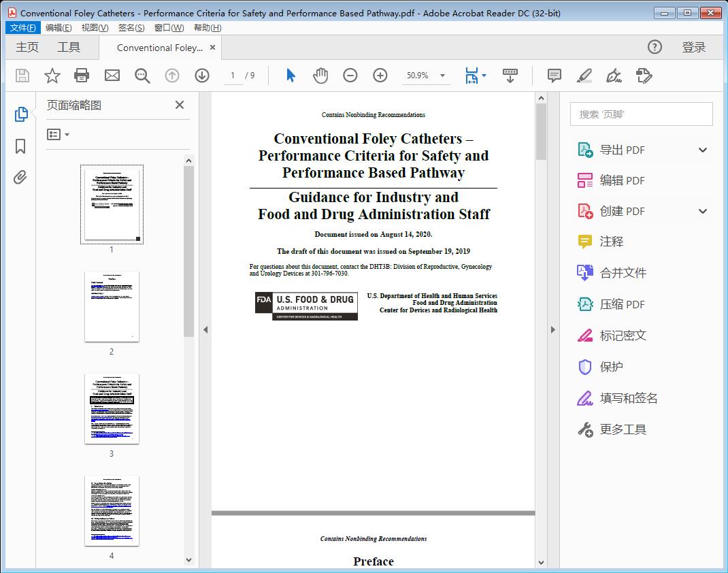
Task: Select the hand pan tool
Action: click(320, 76)
